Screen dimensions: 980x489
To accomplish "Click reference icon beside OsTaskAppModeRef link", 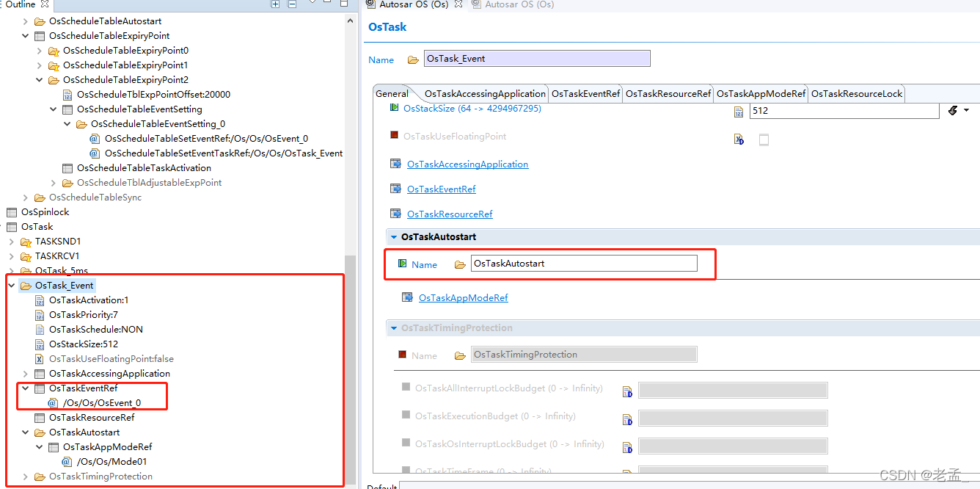I will point(408,297).
